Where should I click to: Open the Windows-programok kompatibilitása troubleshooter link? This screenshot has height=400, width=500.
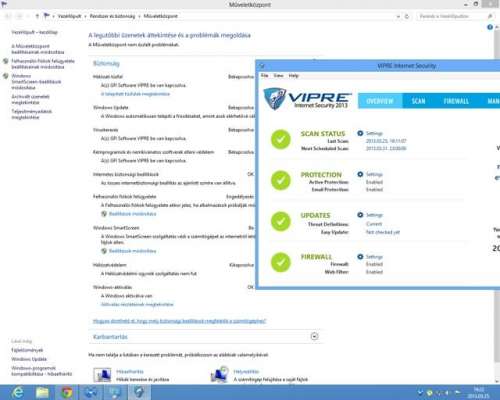pyautogui.click(x=41, y=371)
